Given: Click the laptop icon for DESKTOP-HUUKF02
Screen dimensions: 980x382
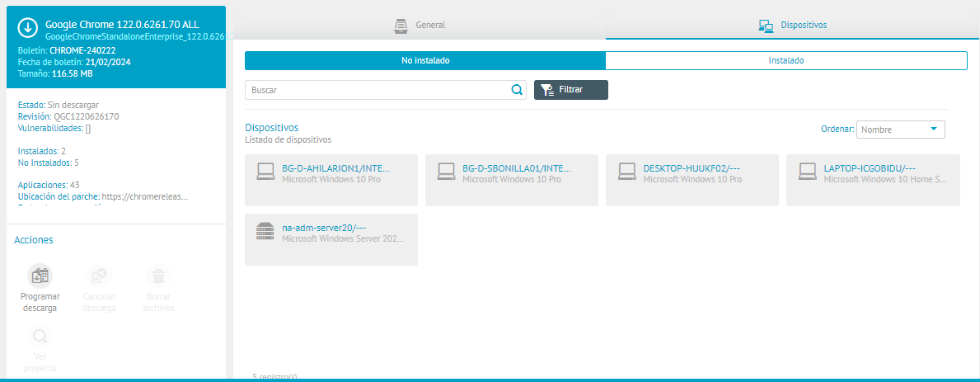Looking at the screenshot, I should (627, 172).
